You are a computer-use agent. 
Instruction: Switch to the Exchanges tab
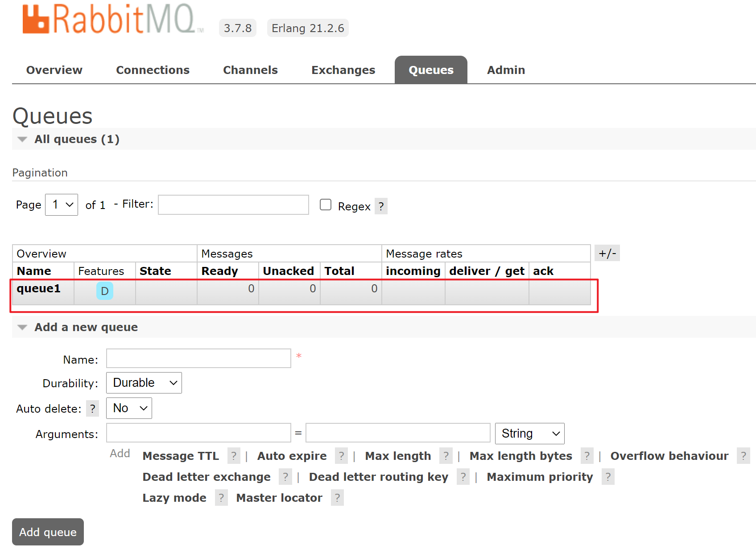coord(343,70)
